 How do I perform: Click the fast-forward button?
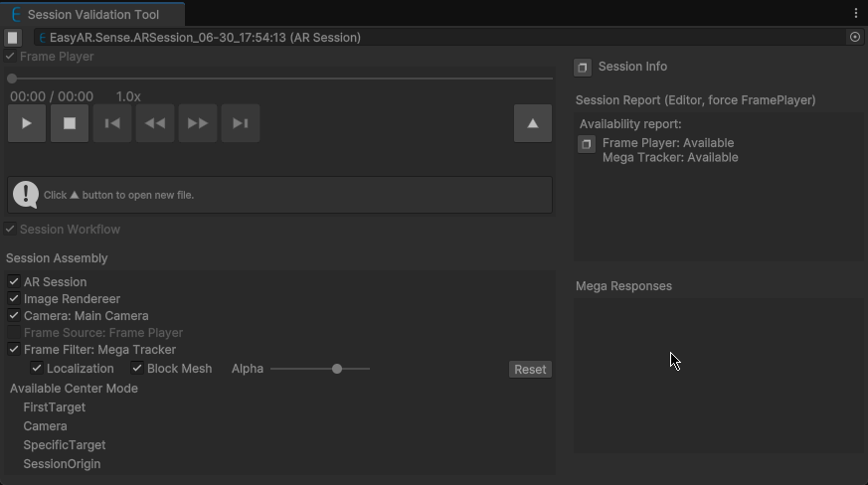[198, 123]
